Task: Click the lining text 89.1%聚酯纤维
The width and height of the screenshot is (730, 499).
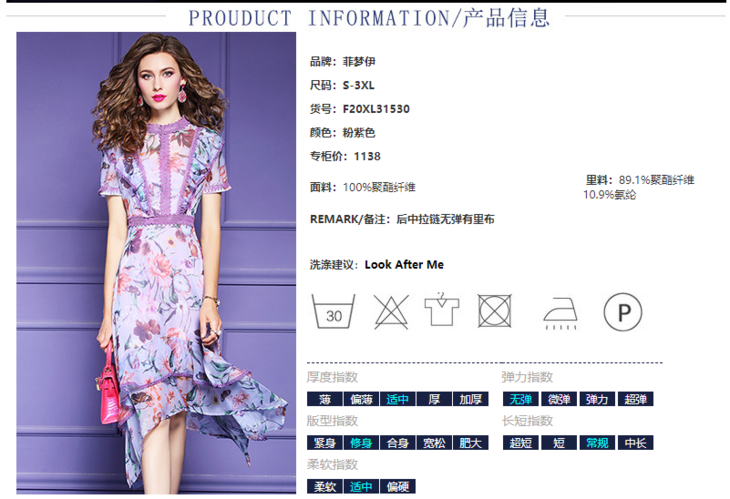Action: pyautogui.click(x=656, y=180)
